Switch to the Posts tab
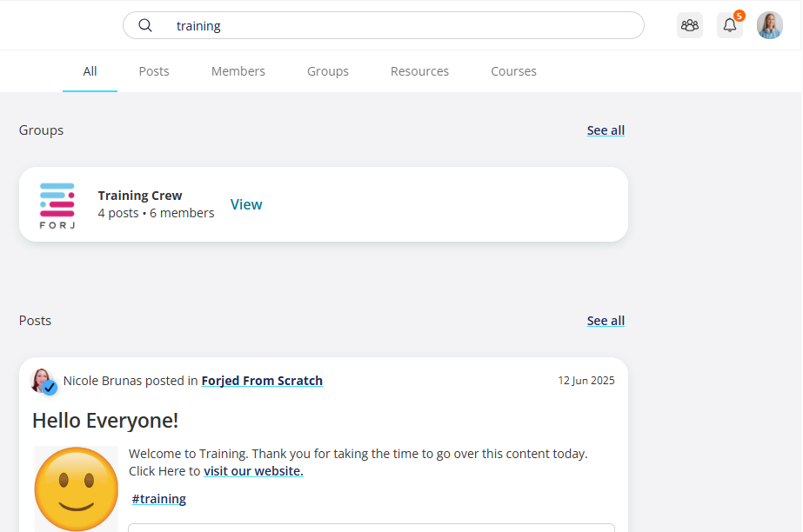Screen dimensions: 803x532 tap(154, 71)
